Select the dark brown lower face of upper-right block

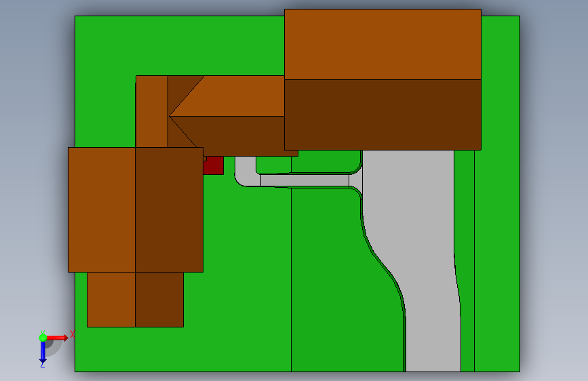[383, 115]
